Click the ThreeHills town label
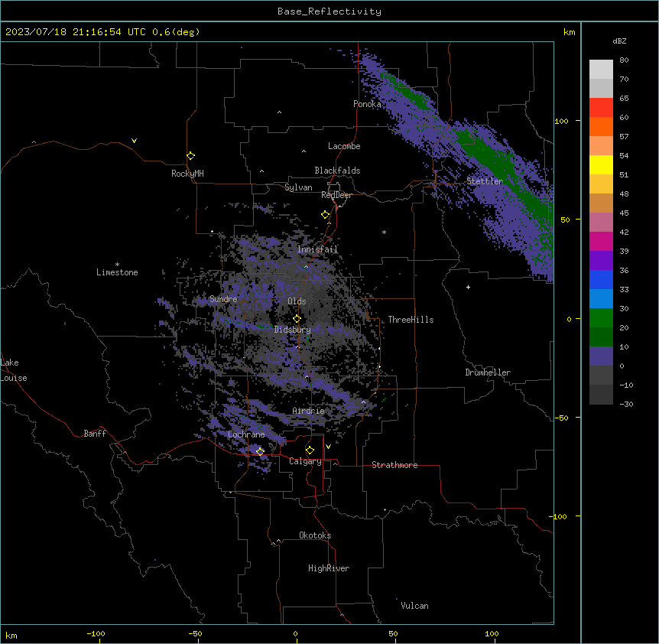 click(411, 320)
